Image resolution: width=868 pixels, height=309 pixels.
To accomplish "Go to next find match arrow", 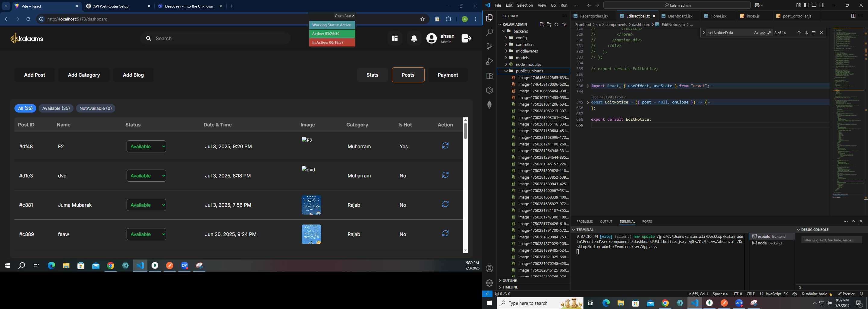I will (806, 33).
